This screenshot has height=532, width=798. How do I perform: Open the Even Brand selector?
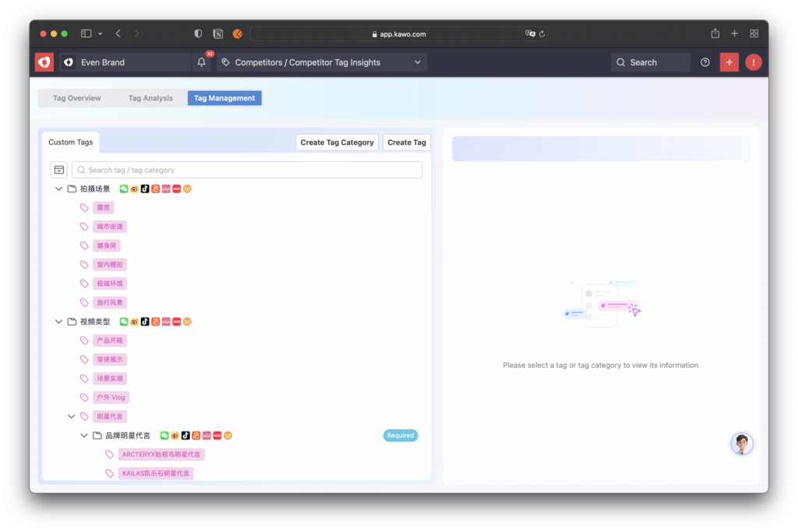point(125,62)
